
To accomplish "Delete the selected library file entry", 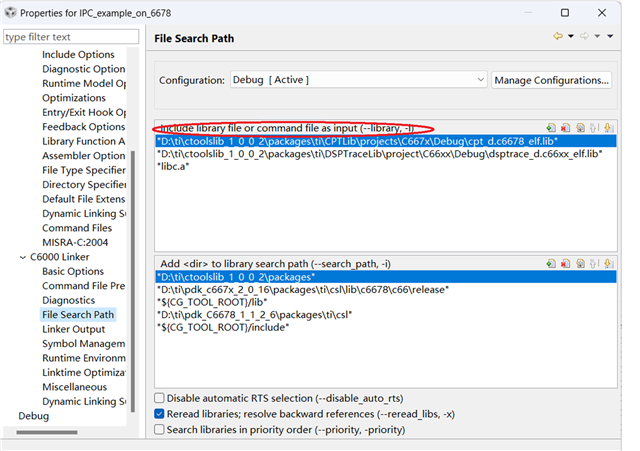I will (x=565, y=129).
